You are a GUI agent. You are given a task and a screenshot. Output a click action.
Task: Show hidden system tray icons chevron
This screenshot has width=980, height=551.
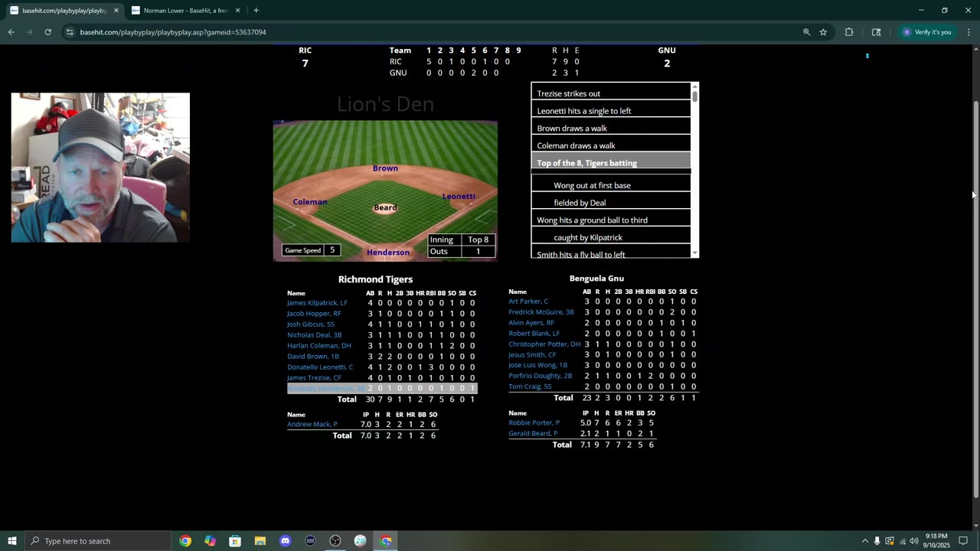(x=865, y=541)
